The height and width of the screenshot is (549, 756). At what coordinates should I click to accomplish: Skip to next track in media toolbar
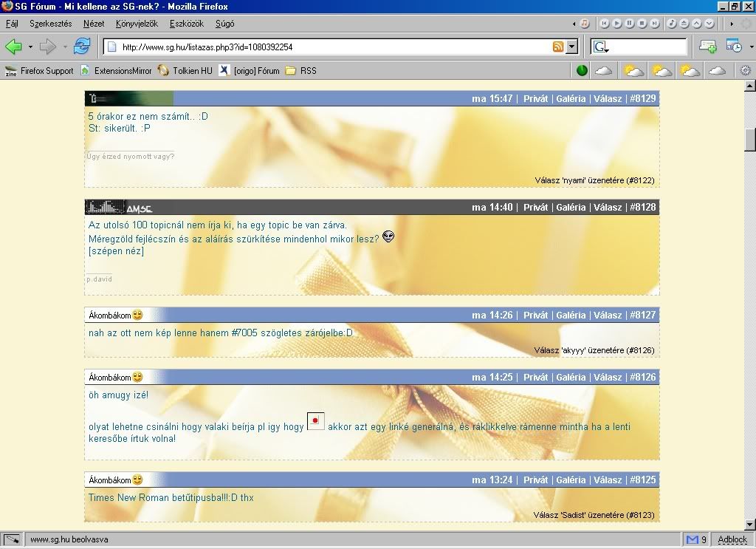click(654, 23)
